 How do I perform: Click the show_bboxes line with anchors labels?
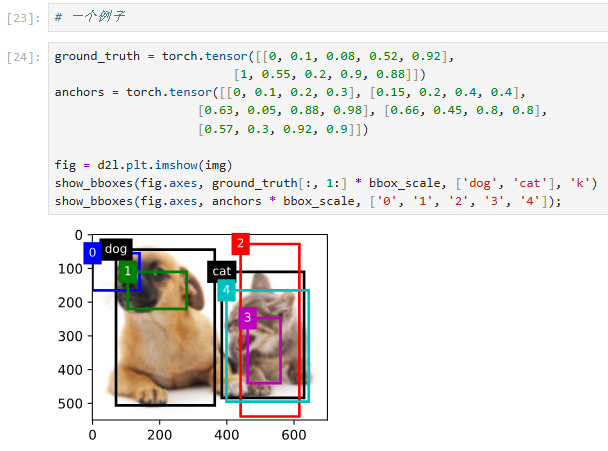click(x=308, y=201)
